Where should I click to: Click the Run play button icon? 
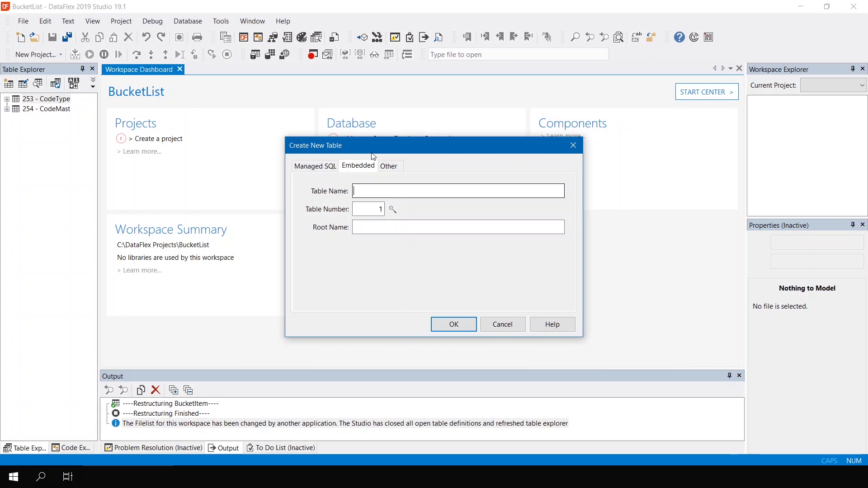click(x=90, y=55)
